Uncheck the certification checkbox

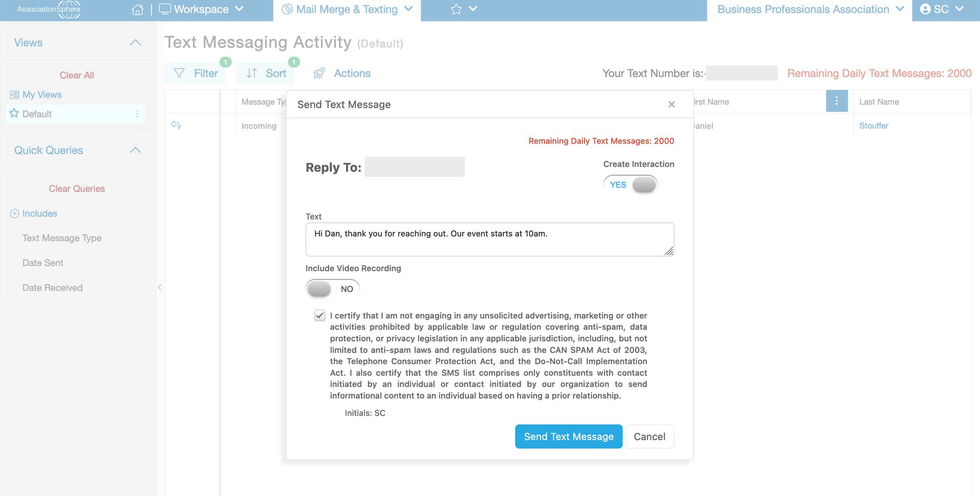click(320, 315)
